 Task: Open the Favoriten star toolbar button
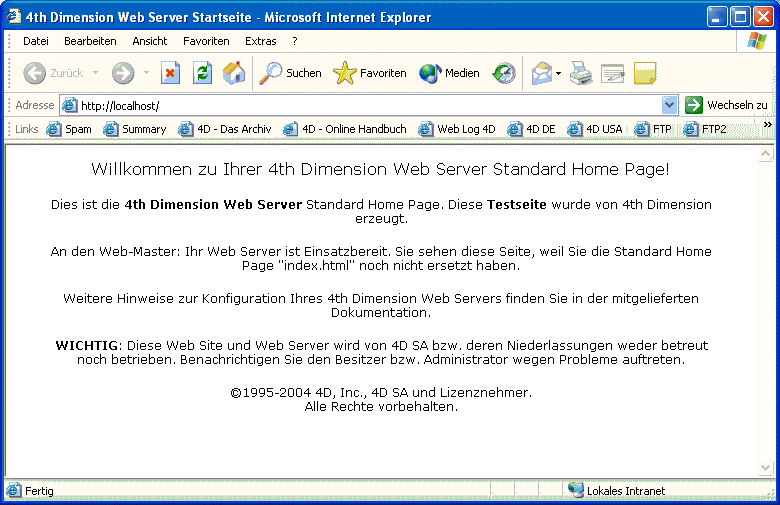pyautogui.click(x=370, y=73)
